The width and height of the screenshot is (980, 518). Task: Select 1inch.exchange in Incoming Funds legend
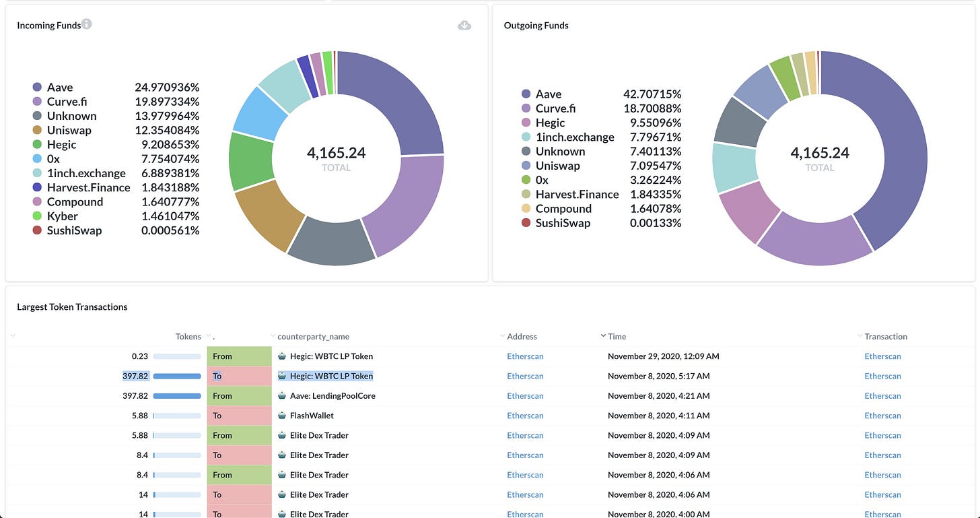pos(79,173)
